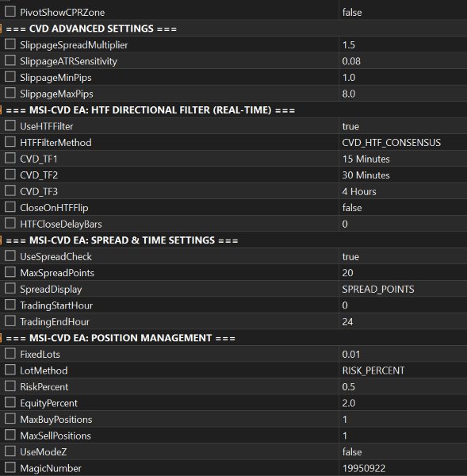Viewport: 467px width, 476px height.
Task: Edit SlippageMinPips value 1.0
Action: [x=348, y=78]
